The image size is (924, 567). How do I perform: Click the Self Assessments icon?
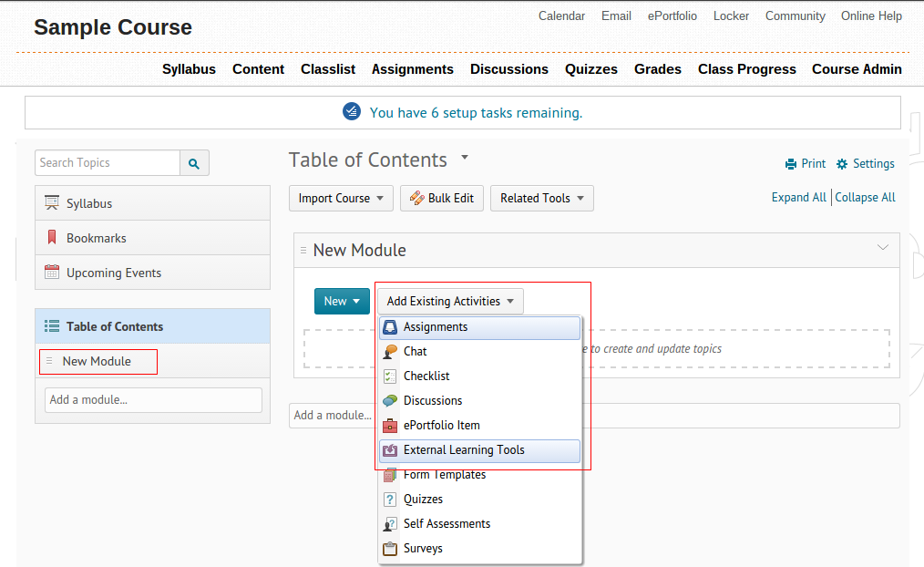390,524
